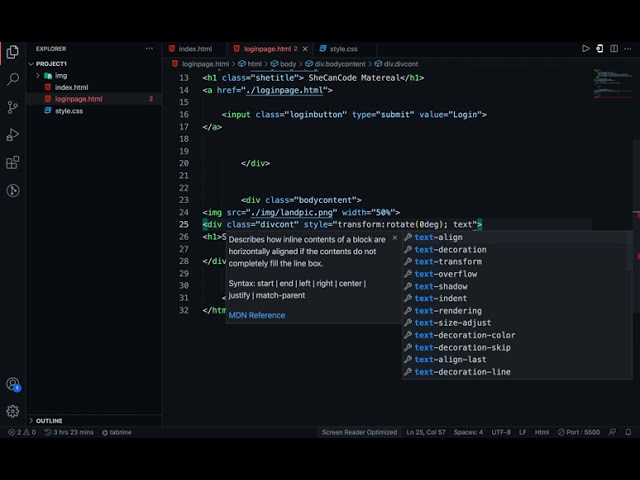Select the text-transform suggestion
This screenshot has width=640, height=480.
click(516, 262)
